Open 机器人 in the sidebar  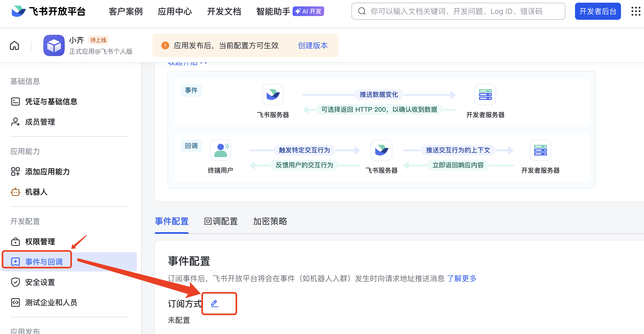coord(36,192)
